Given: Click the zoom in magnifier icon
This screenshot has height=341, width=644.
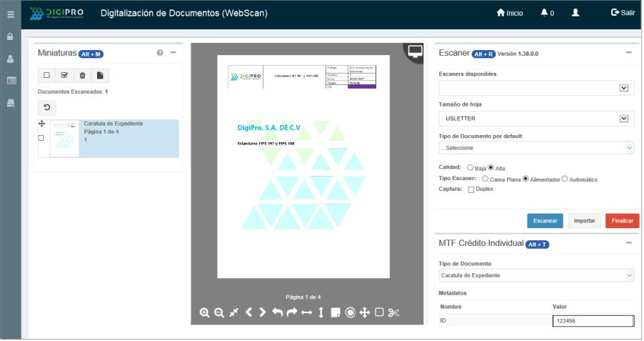Looking at the screenshot, I should pyautogui.click(x=204, y=312).
